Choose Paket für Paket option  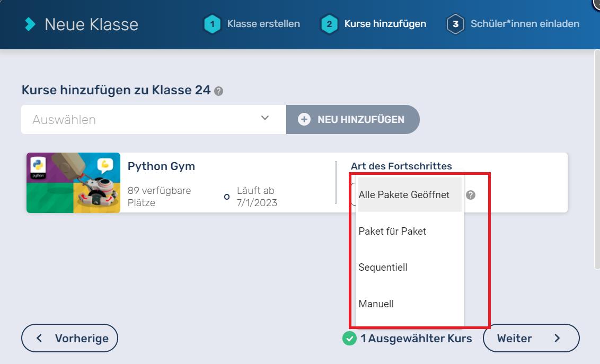[392, 232]
